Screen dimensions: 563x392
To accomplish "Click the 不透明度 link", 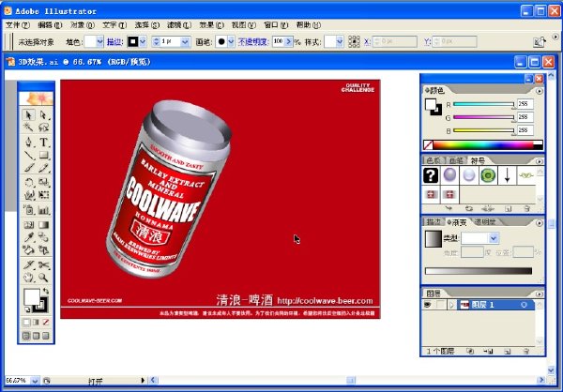I will 253,42.
